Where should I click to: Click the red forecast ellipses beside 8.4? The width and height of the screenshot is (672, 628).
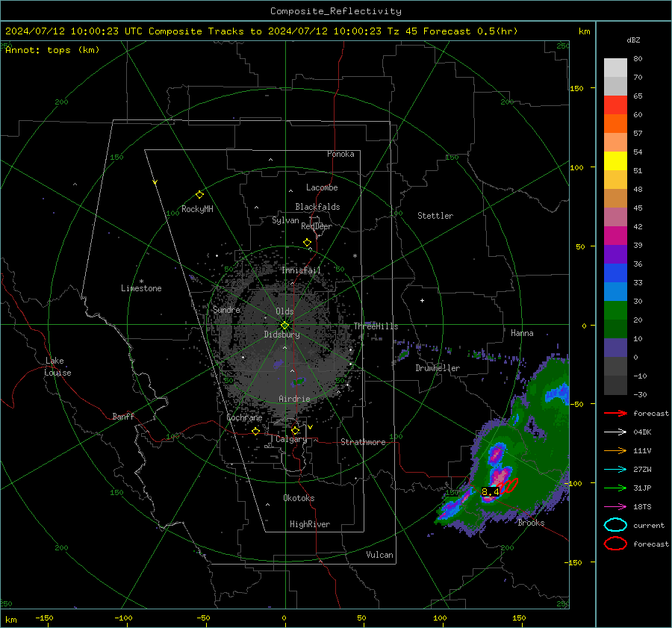click(509, 485)
